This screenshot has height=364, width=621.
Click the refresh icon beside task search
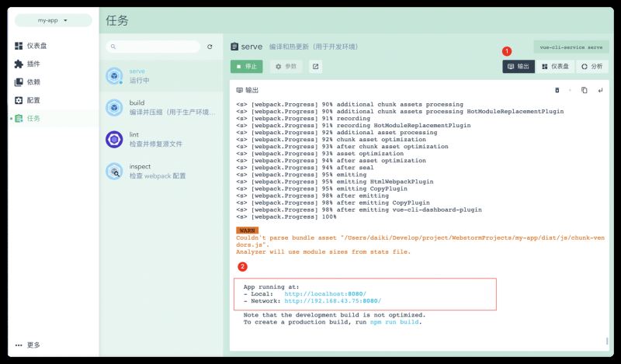pos(210,47)
